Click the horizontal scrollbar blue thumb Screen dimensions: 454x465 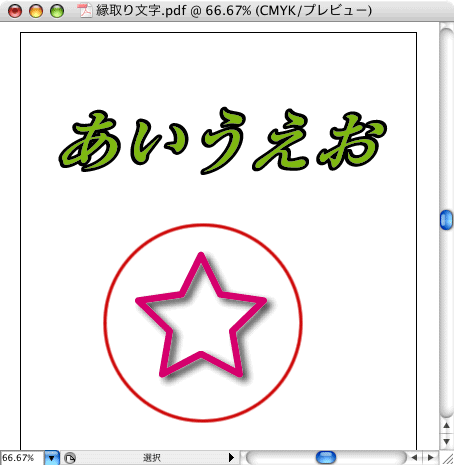pyautogui.click(x=326, y=457)
